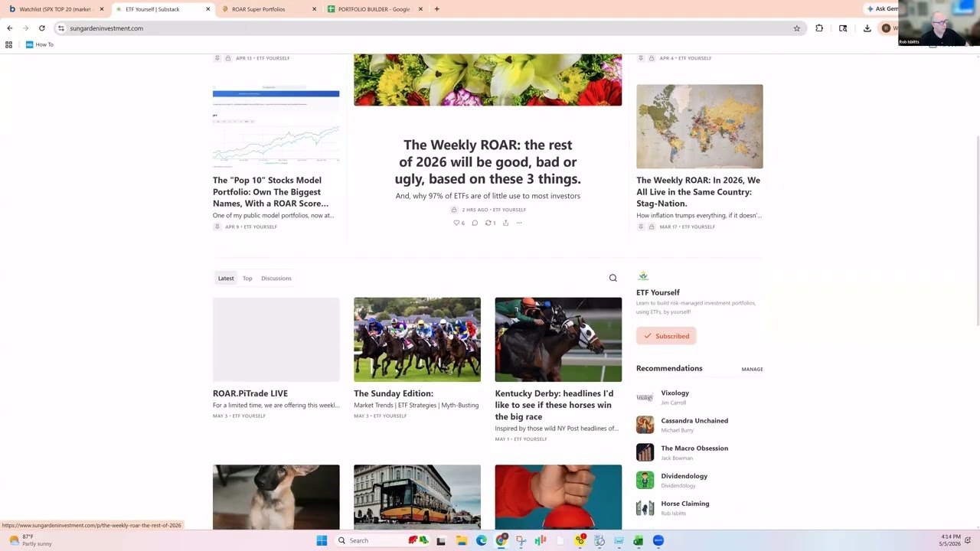Go back to previous page
Viewport: 980px width, 551px height.
[x=9, y=28]
